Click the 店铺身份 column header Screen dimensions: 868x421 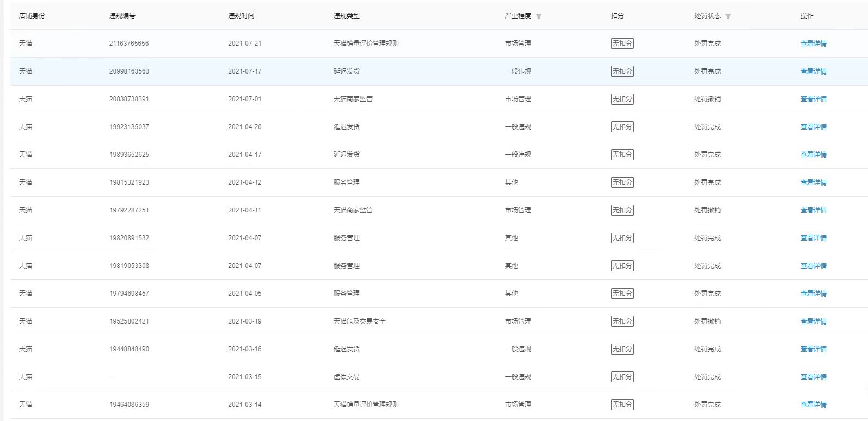(32, 16)
